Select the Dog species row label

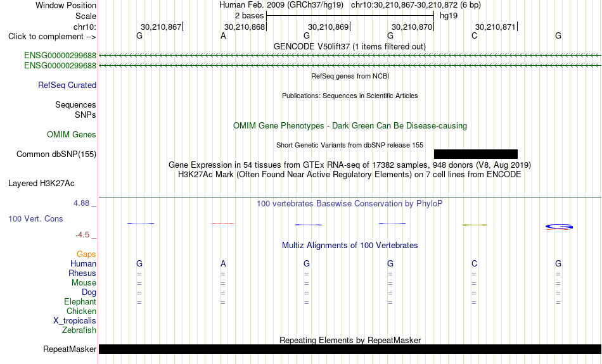tap(89, 292)
